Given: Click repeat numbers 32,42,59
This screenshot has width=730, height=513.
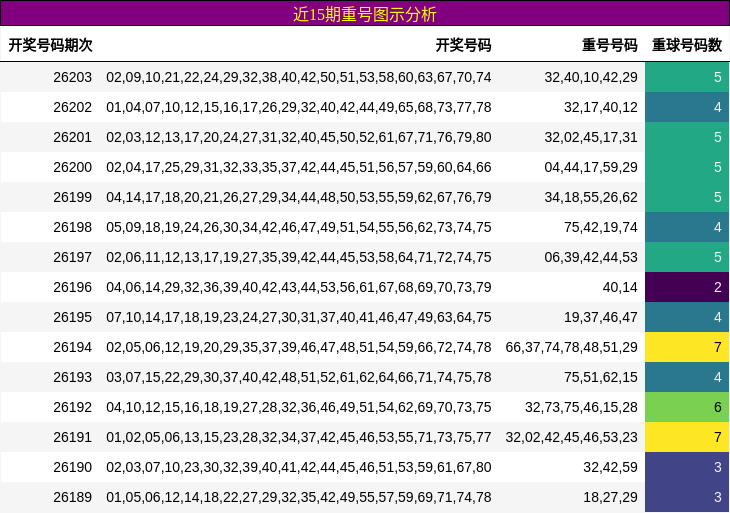Looking at the screenshot, I should click(x=610, y=467).
